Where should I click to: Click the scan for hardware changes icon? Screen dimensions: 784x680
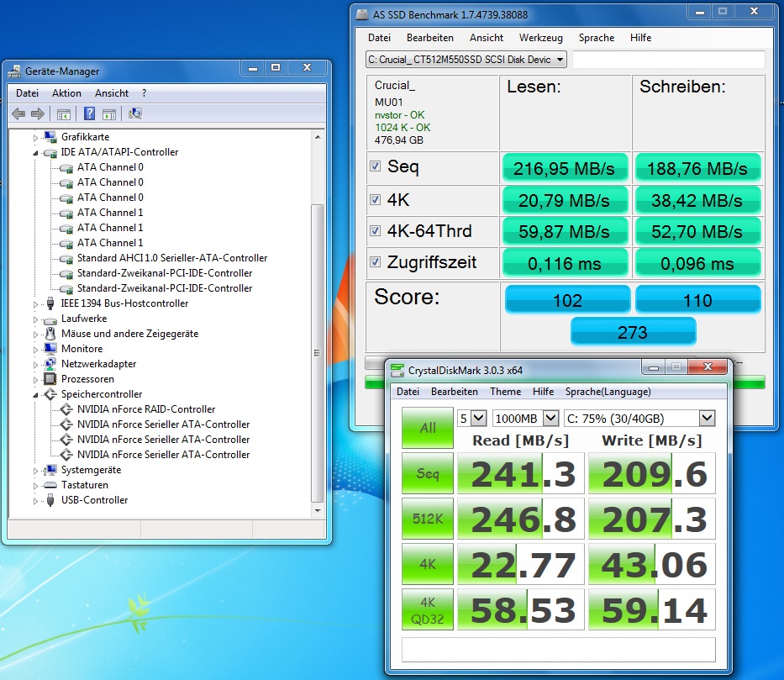(x=135, y=113)
